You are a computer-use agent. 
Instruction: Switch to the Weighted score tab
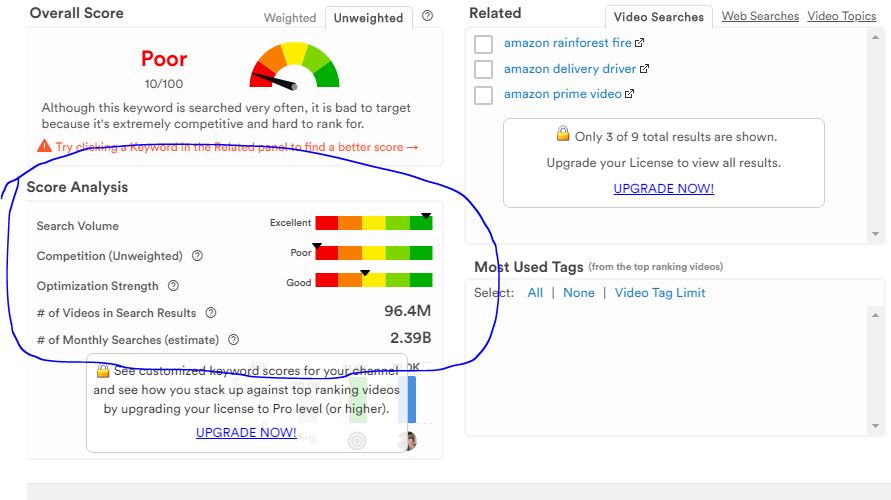click(290, 18)
